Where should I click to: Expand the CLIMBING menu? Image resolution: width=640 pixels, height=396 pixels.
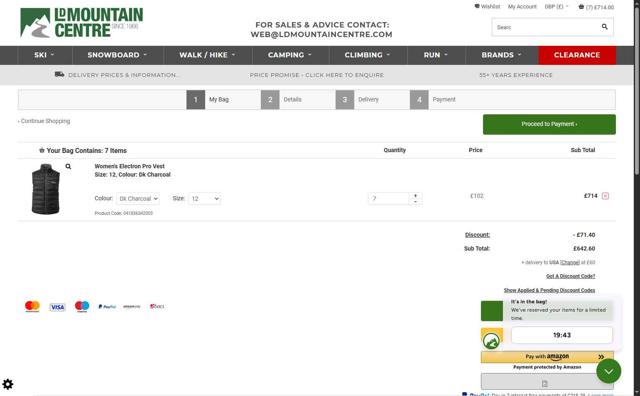[x=367, y=55]
